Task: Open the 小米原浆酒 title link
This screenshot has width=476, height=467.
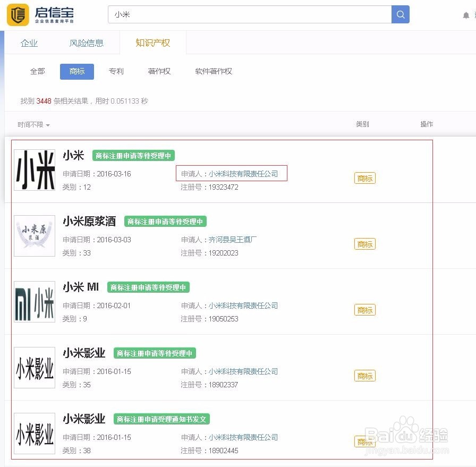Action: [x=89, y=221]
